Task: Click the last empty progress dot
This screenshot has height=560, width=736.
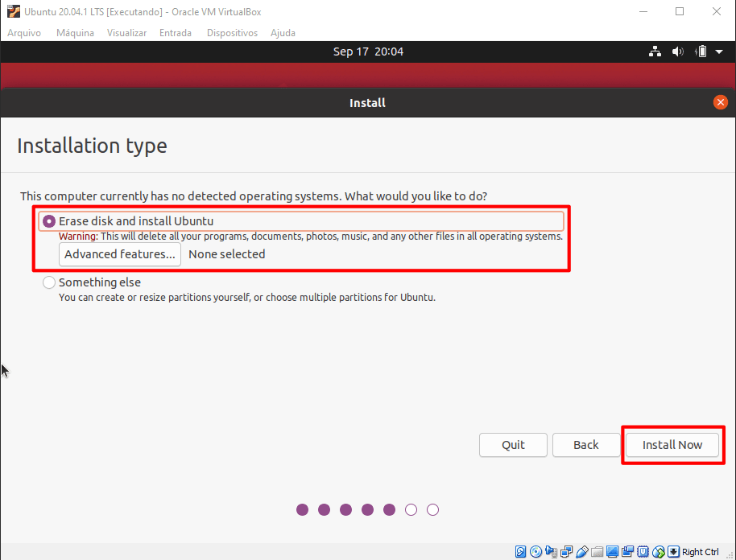Action: click(x=432, y=509)
